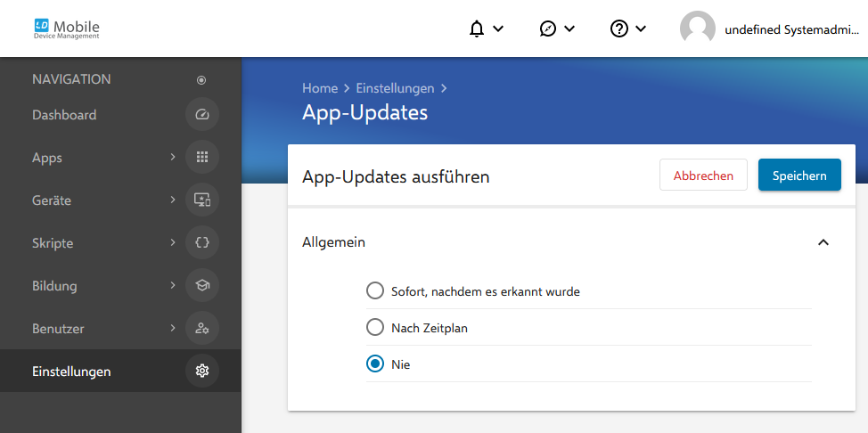Viewport: 868px width, 433px height.
Task: Expand the notifications dropdown arrow
Action: (x=497, y=29)
